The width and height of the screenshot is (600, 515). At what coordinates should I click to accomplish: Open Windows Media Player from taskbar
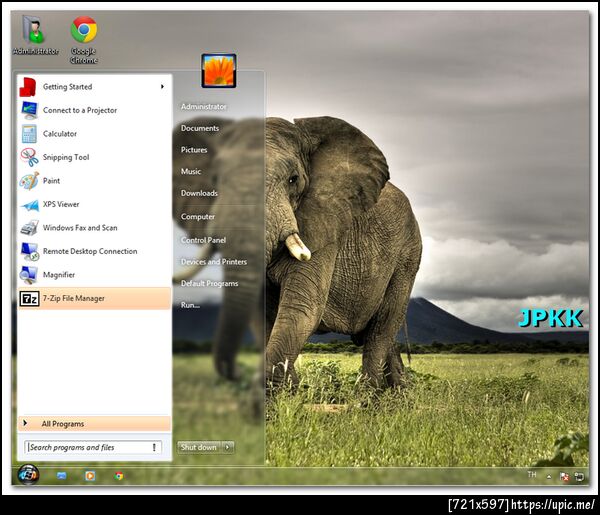90,476
